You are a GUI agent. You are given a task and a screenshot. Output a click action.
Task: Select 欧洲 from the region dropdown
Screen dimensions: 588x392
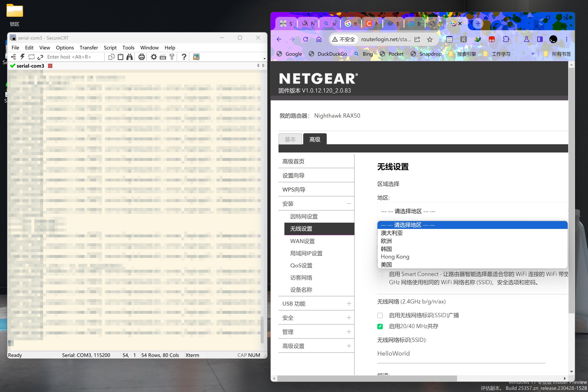386,241
